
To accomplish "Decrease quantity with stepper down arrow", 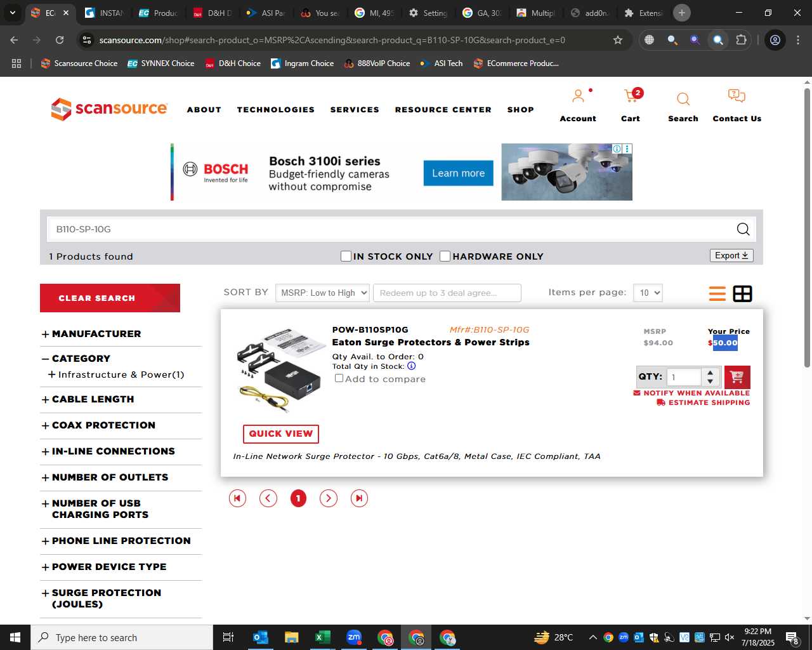I will pyautogui.click(x=710, y=381).
